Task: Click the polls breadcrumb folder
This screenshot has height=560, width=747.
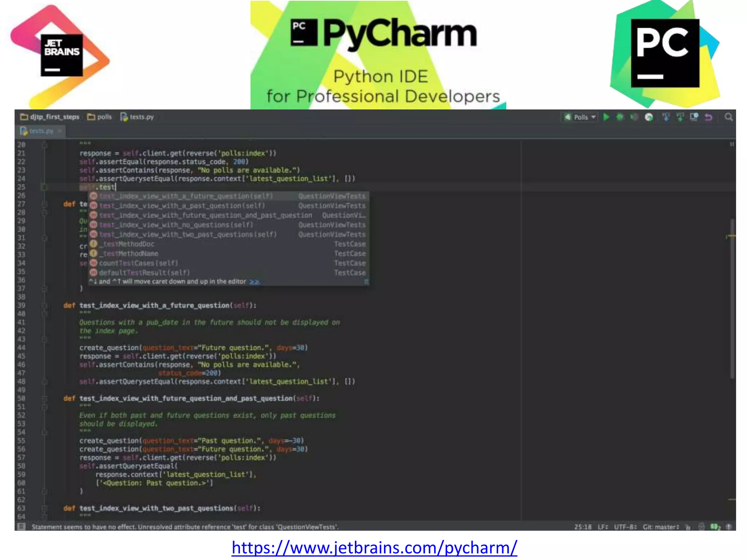Action: point(100,117)
